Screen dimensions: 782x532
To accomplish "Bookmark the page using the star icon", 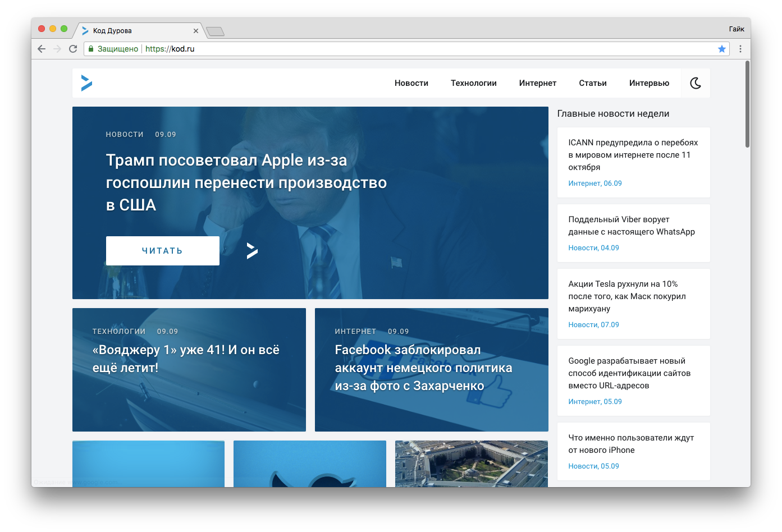I will pos(722,49).
